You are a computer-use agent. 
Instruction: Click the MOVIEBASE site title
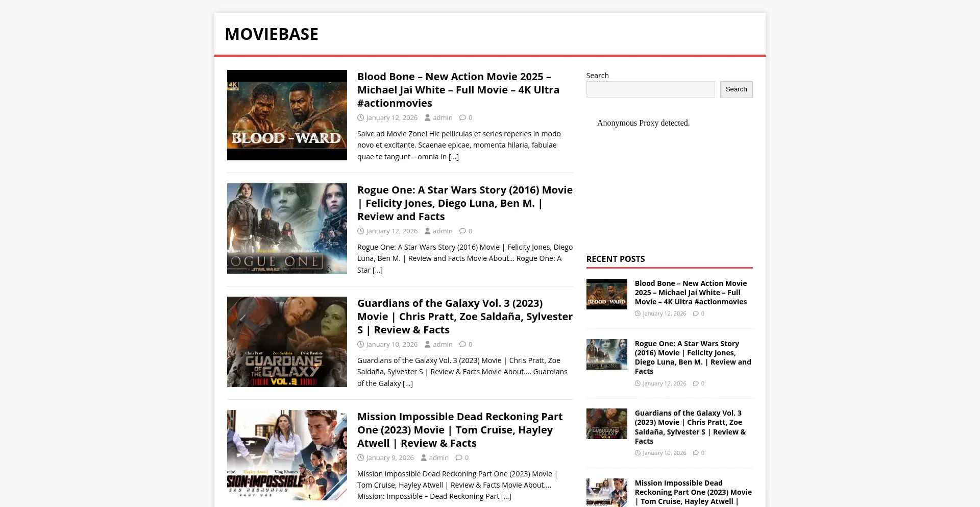point(272,34)
